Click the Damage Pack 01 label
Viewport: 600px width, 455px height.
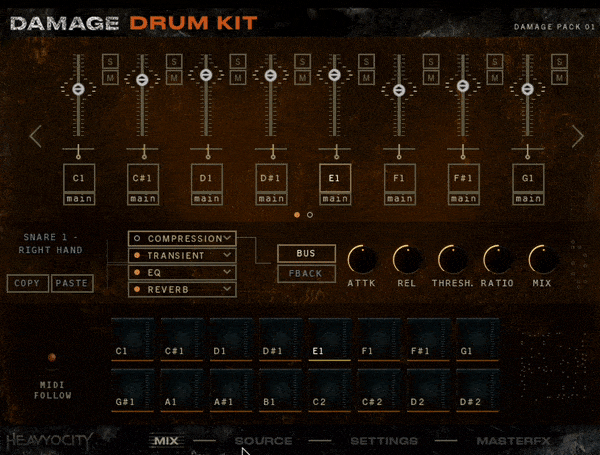click(x=554, y=27)
